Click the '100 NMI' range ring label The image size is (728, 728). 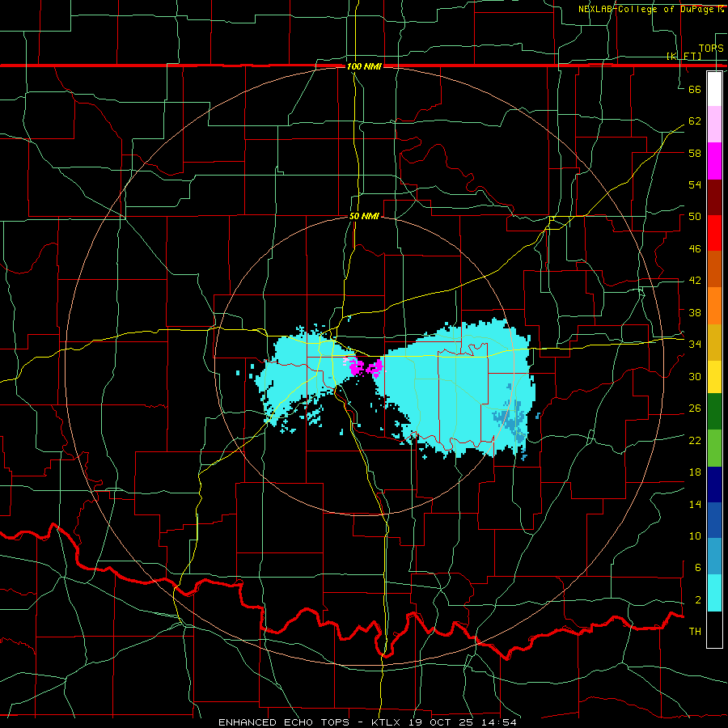364,66
